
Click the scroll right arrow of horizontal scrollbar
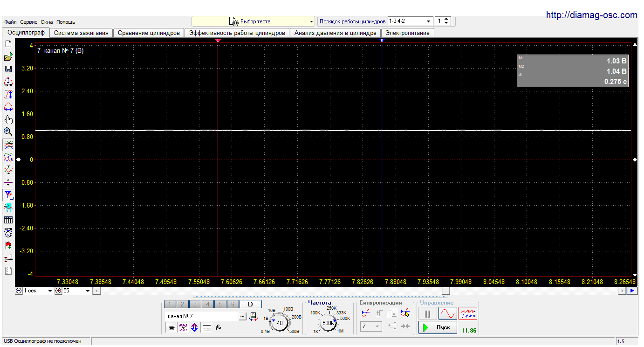point(623,291)
